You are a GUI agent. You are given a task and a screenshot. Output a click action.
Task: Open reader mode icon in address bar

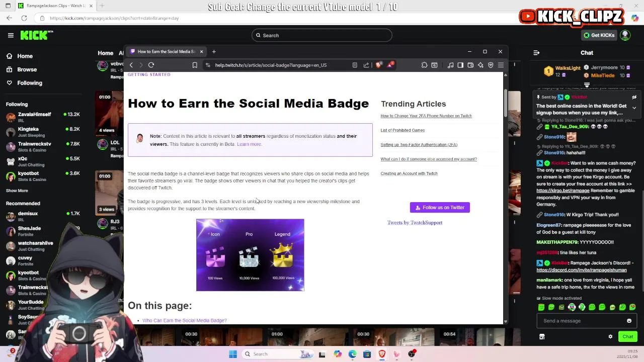pos(355,65)
